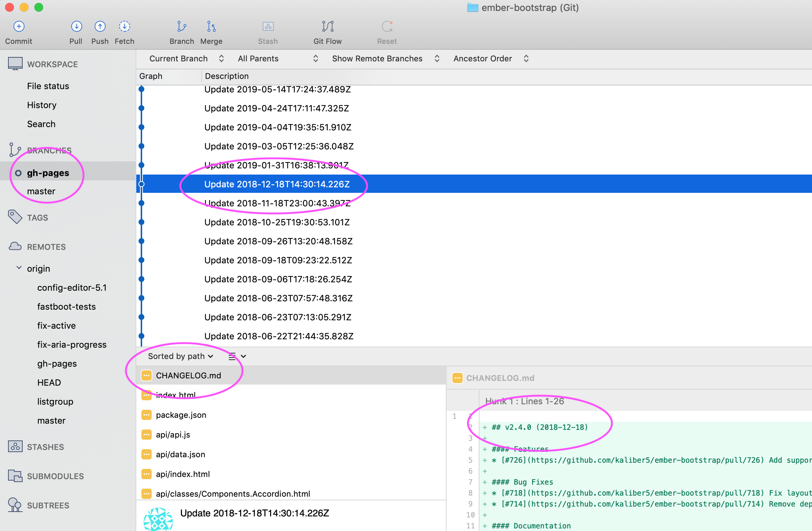This screenshot has width=812, height=531.
Task: Select commit Update 2019-03-05T12:25:36.048Z
Action: click(279, 146)
